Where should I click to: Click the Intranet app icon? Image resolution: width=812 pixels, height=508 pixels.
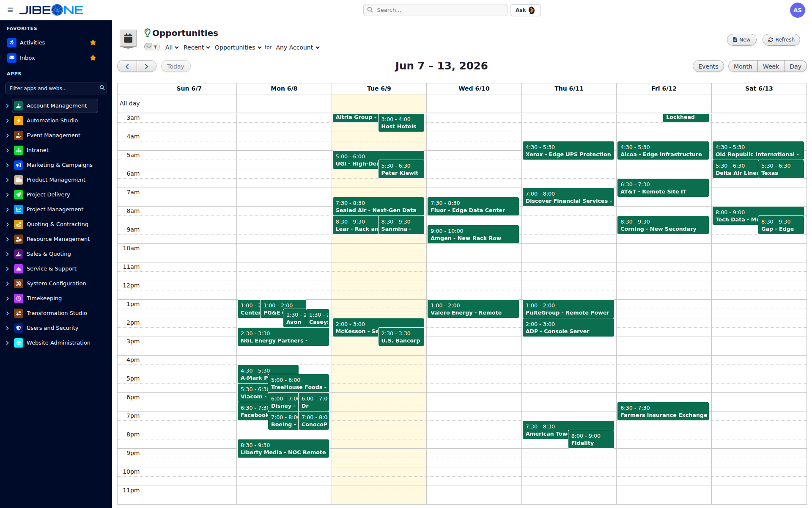point(19,150)
